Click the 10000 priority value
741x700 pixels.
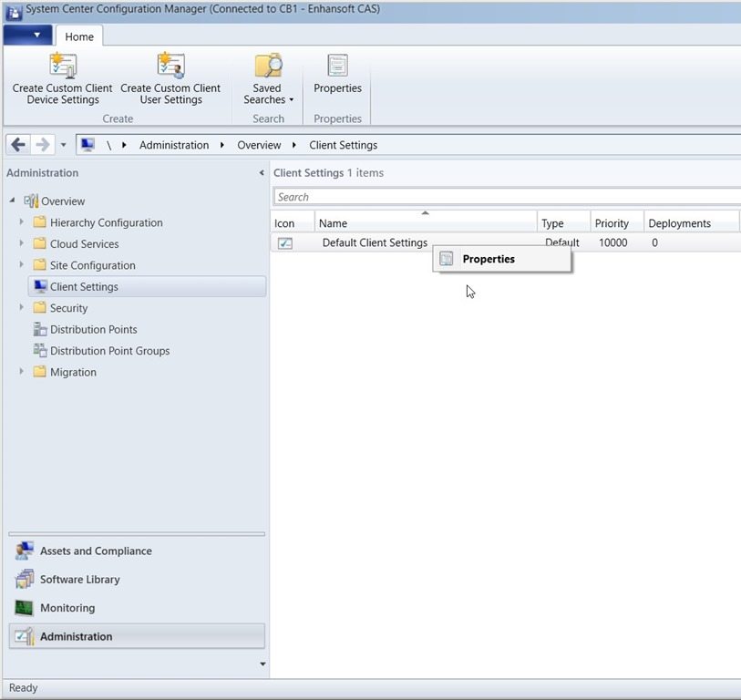point(612,242)
